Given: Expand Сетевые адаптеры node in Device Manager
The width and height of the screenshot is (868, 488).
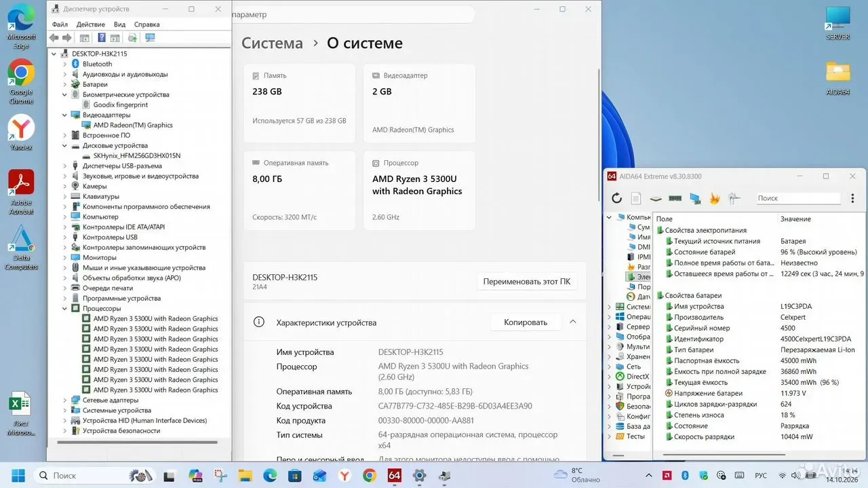Looking at the screenshot, I should coord(65,400).
